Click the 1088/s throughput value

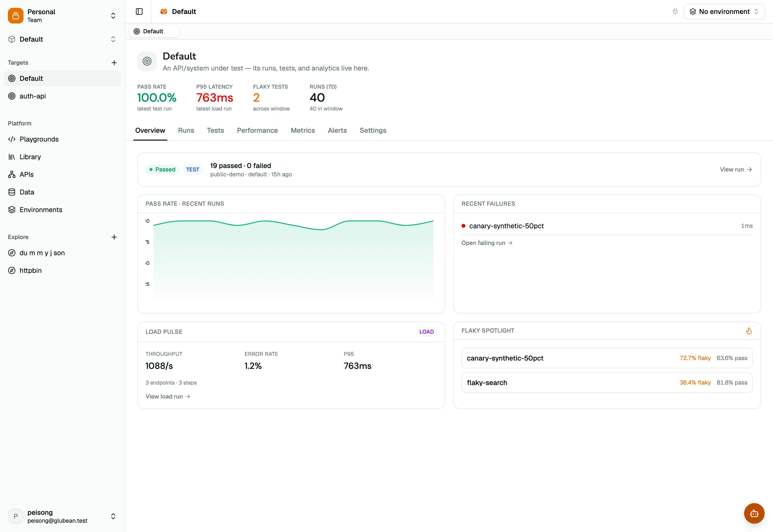point(159,366)
